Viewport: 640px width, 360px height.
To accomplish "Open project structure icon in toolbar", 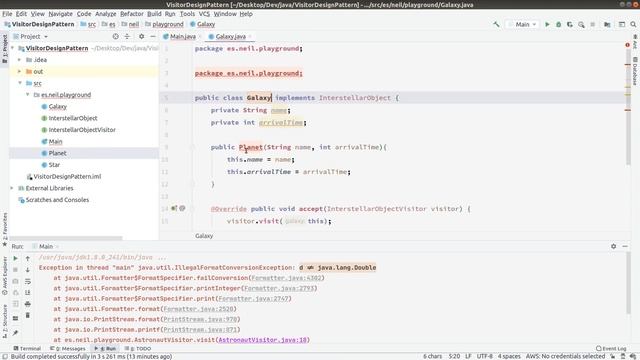I will [607, 24].
